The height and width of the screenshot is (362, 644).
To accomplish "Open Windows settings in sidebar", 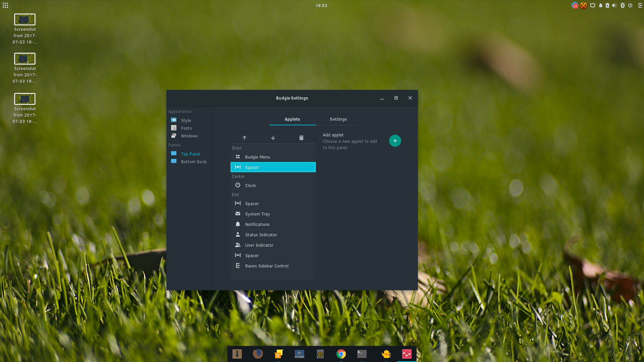I will 190,136.
